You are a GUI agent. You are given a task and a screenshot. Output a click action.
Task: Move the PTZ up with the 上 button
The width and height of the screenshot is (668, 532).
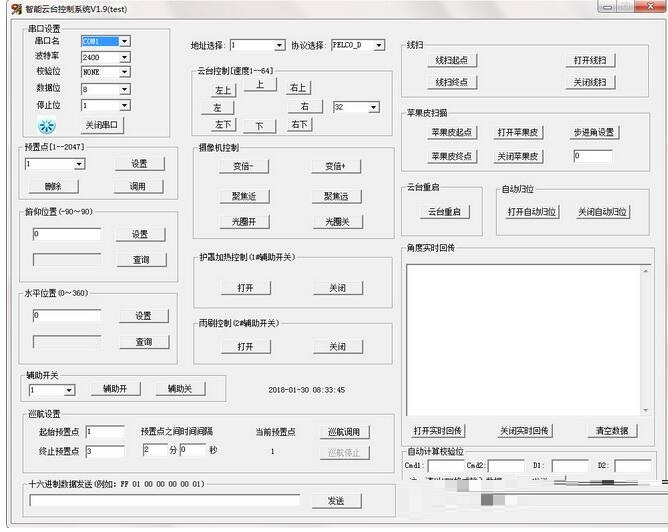(x=260, y=86)
